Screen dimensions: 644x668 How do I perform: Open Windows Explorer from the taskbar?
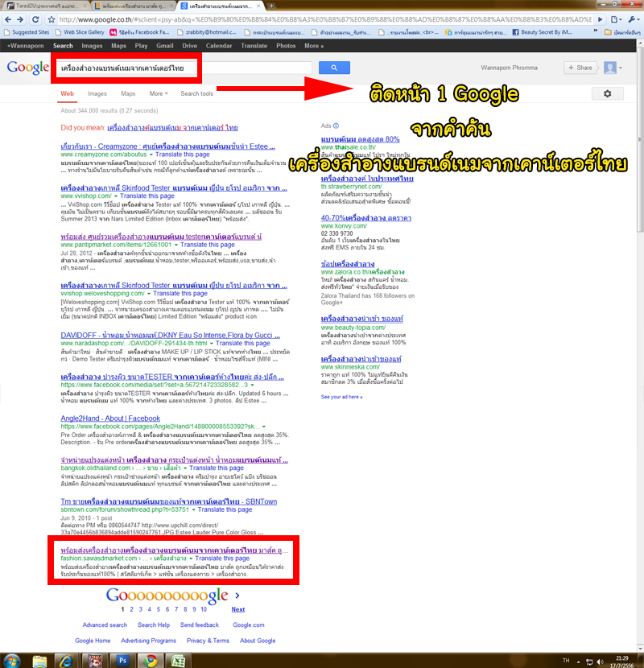click(39, 661)
